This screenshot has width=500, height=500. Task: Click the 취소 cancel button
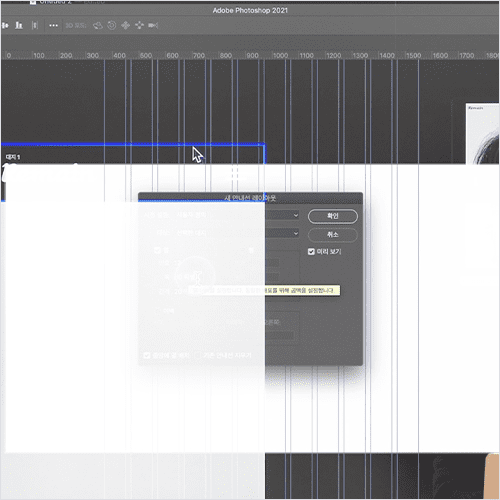pyautogui.click(x=333, y=235)
